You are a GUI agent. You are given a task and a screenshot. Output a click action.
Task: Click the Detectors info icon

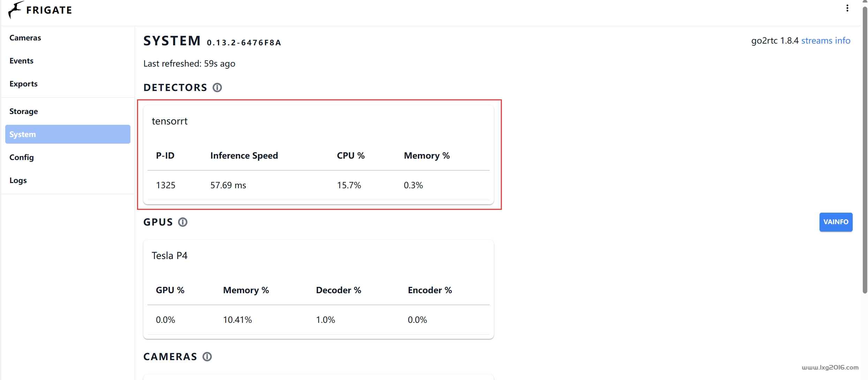pos(217,88)
